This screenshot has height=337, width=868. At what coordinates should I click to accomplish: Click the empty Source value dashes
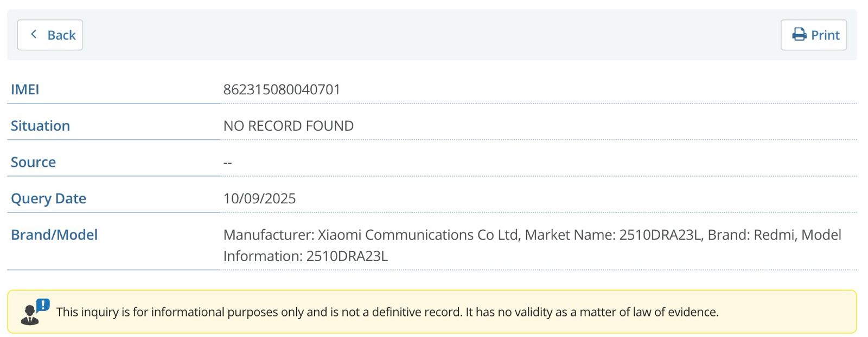[227, 163]
